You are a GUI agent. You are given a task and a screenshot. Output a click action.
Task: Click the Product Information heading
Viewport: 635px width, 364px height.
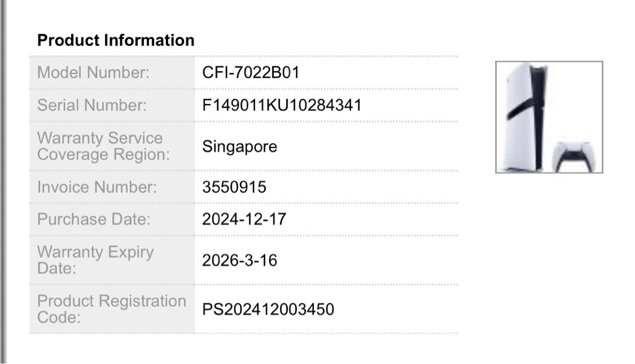(116, 41)
